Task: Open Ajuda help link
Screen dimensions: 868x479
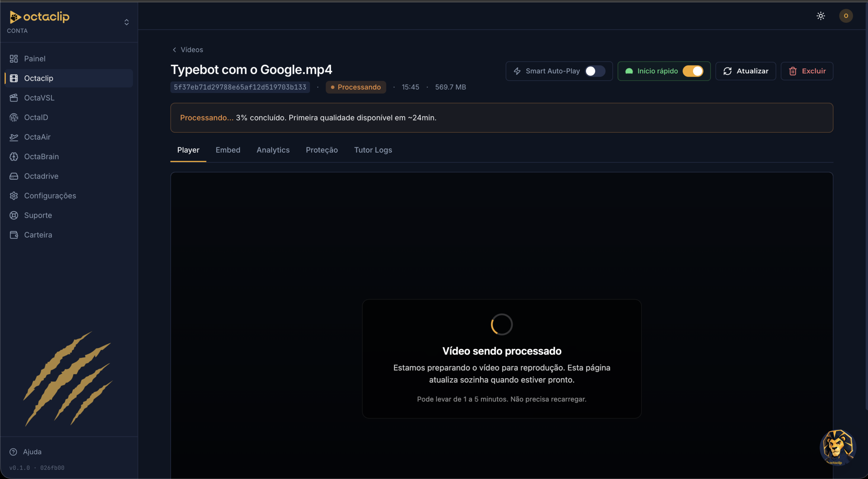Action: click(x=32, y=452)
